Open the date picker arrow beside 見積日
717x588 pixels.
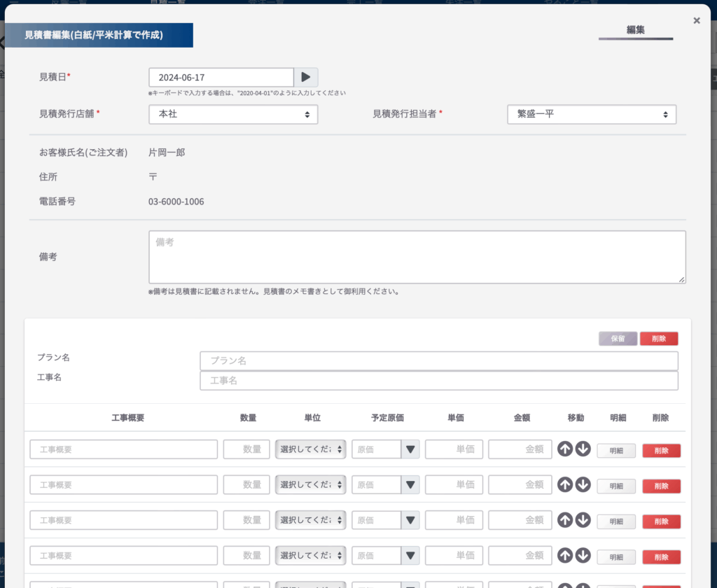[305, 77]
